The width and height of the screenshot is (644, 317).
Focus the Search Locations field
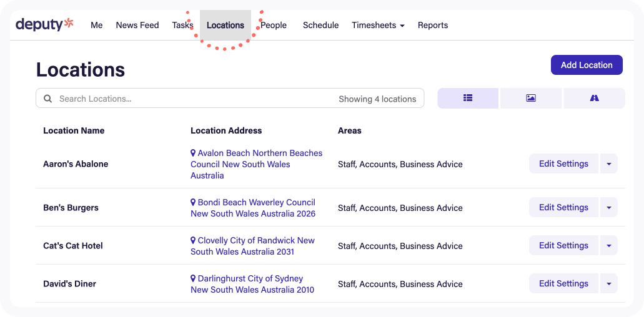click(230, 99)
